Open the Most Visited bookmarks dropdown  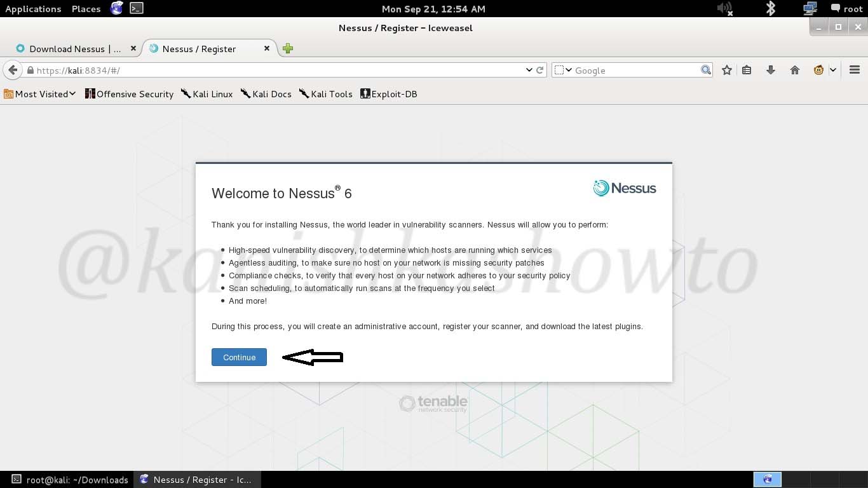click(x=40, y=94)
